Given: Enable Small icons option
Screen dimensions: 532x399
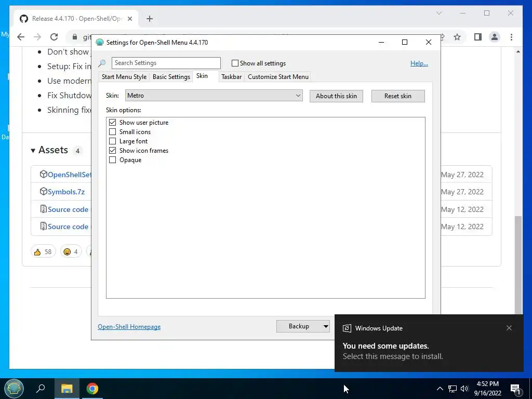Looking at the screenshot, I should 112,131.
